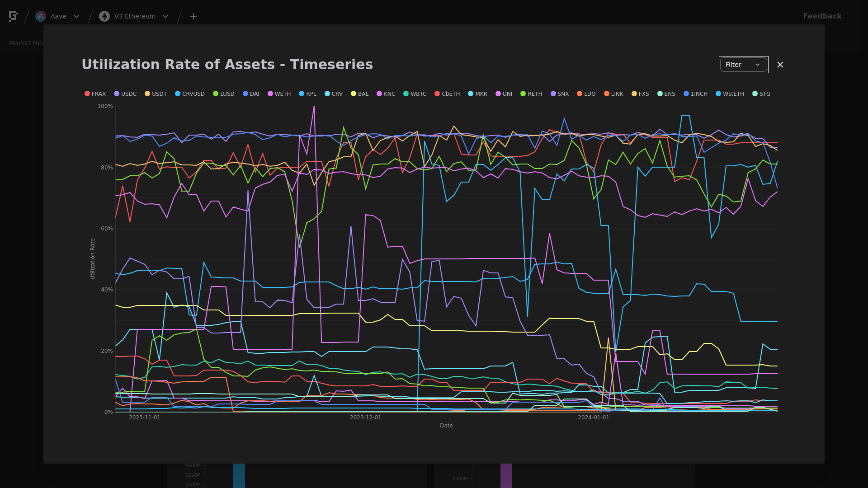Viewport: 868px width, 488px height.
Task: Open the Feedback link
Action: click(822, 16)
